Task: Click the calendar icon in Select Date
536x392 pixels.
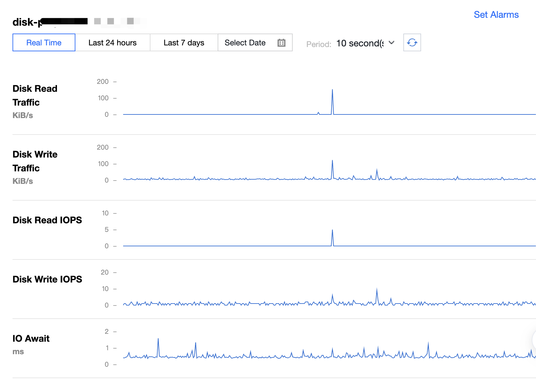Action: click(281, 43)
